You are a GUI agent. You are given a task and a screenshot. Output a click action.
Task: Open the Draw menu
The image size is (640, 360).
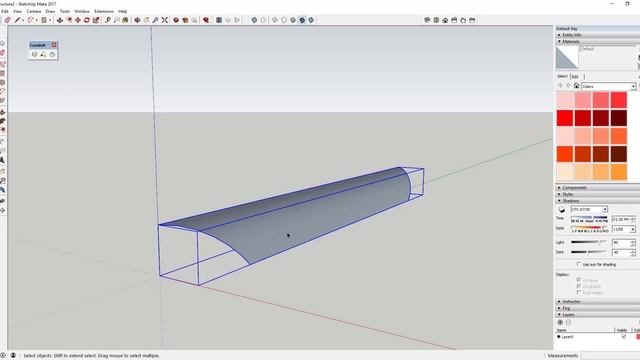pos(50,11)
